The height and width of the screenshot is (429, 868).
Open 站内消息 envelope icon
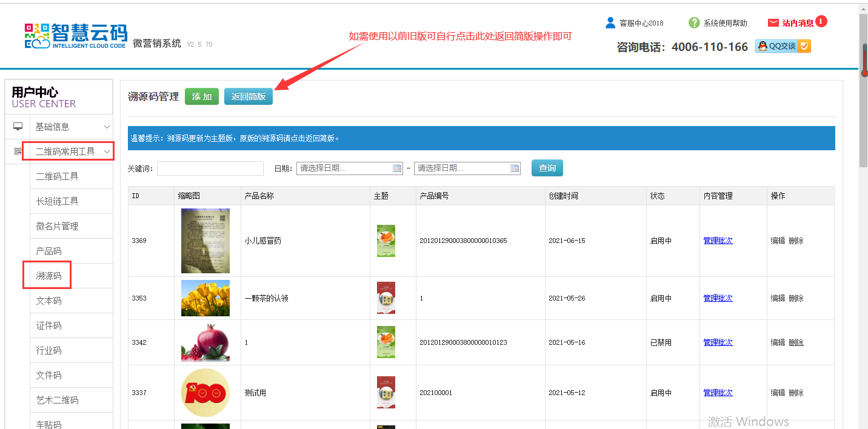pyautogui.click(x=773, y=23)
